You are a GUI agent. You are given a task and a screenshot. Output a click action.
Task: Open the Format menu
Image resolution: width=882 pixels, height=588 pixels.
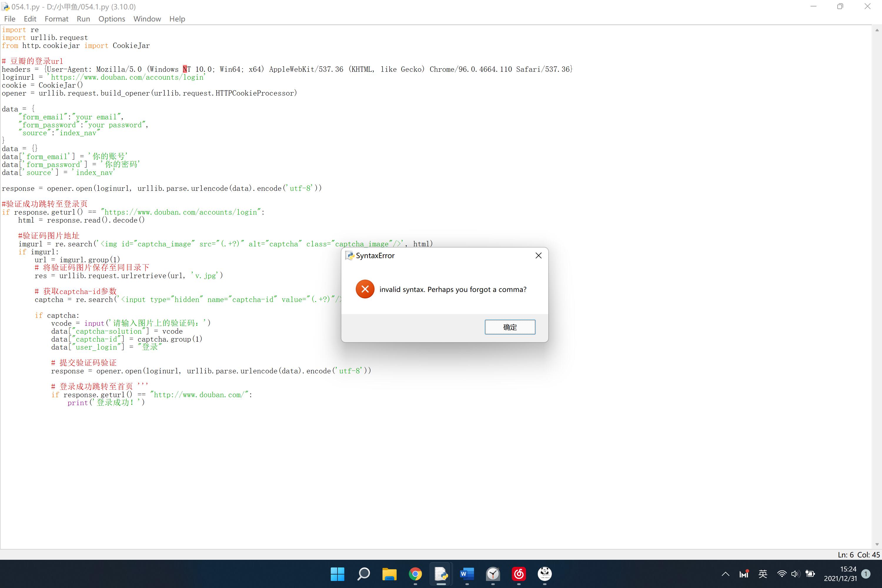click(56, 19)
